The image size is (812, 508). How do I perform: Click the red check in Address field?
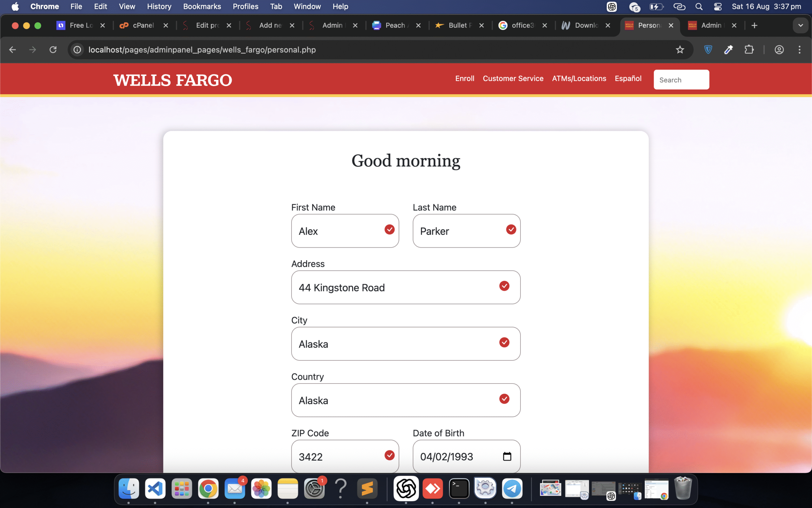(504, 286)
